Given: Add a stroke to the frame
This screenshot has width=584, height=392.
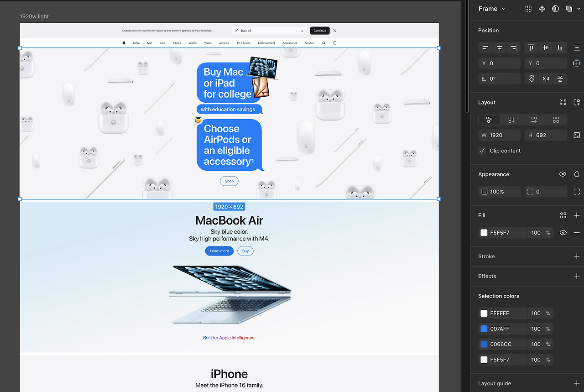Looking at the screenshot, I should (577, 256).
